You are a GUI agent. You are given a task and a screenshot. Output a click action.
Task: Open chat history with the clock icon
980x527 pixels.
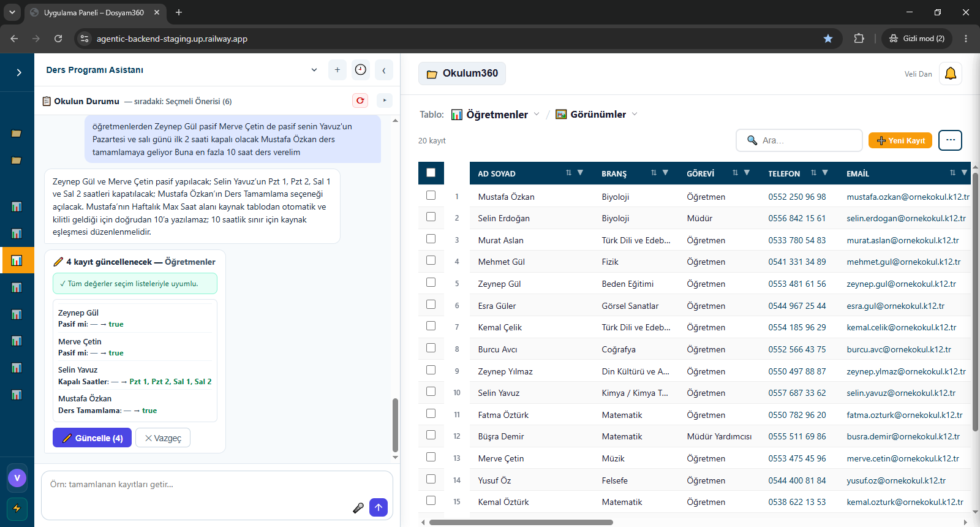point(361,70)
